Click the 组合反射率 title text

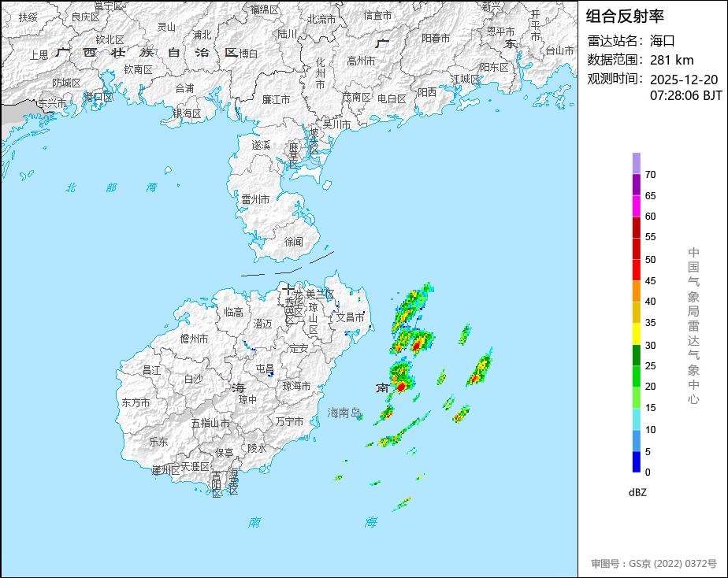coord(625,17)
